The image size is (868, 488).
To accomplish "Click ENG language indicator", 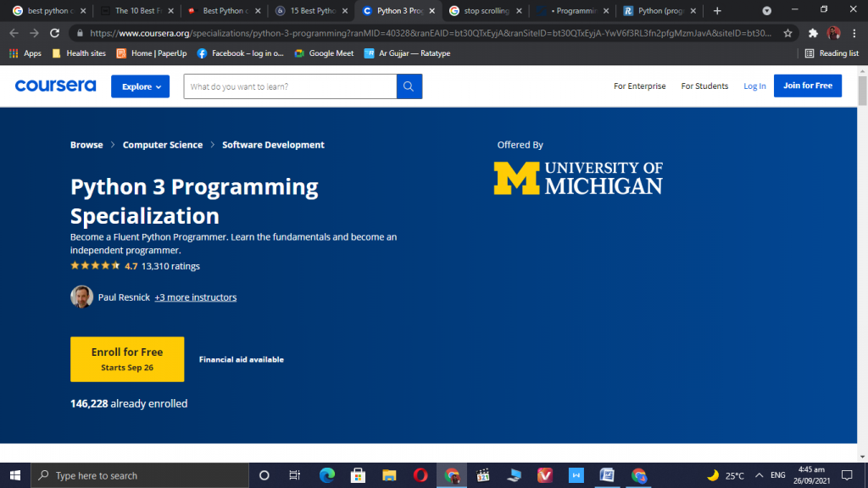I will click(778, 475).
